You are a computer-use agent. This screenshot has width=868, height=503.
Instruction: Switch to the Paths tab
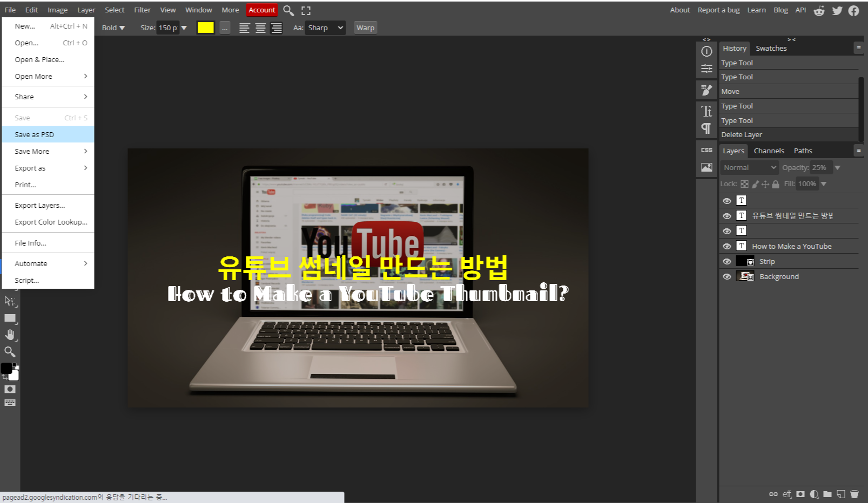(803, 151)
